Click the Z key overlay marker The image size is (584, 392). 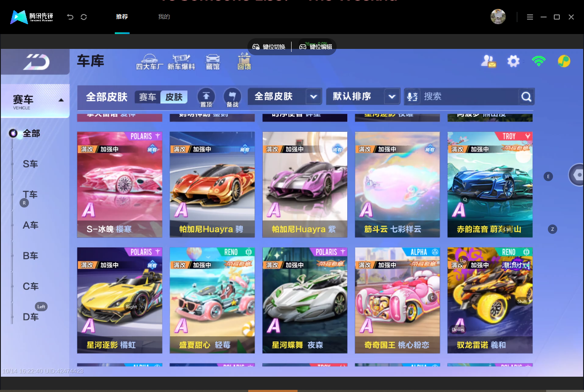(x=553, y=229)
